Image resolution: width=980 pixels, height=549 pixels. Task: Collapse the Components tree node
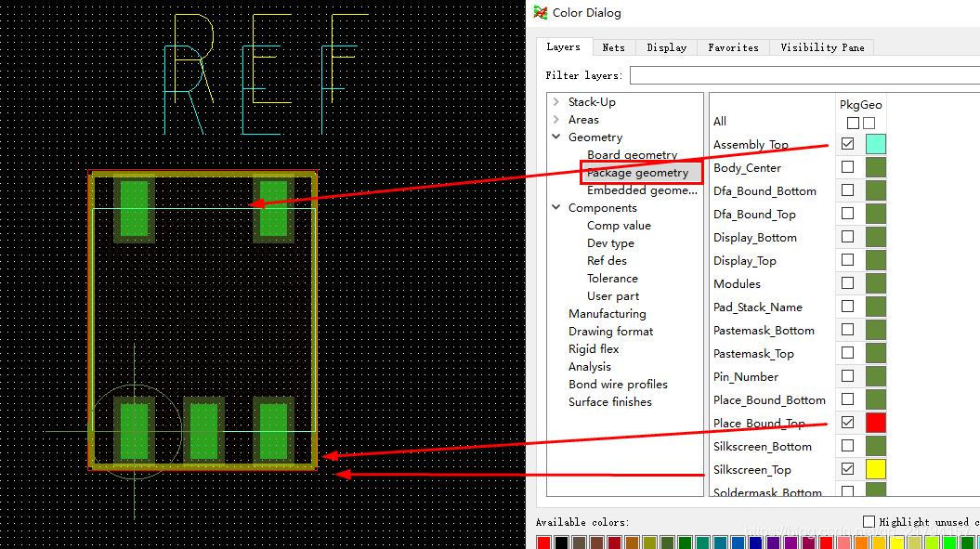(x=555, y=208)
